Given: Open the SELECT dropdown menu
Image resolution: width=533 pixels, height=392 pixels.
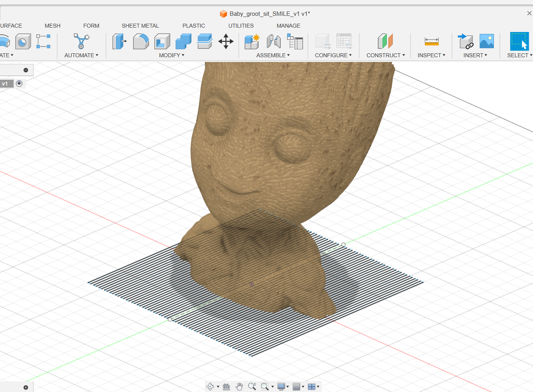Looking at the screenshot, I should [x=520, y=55].
